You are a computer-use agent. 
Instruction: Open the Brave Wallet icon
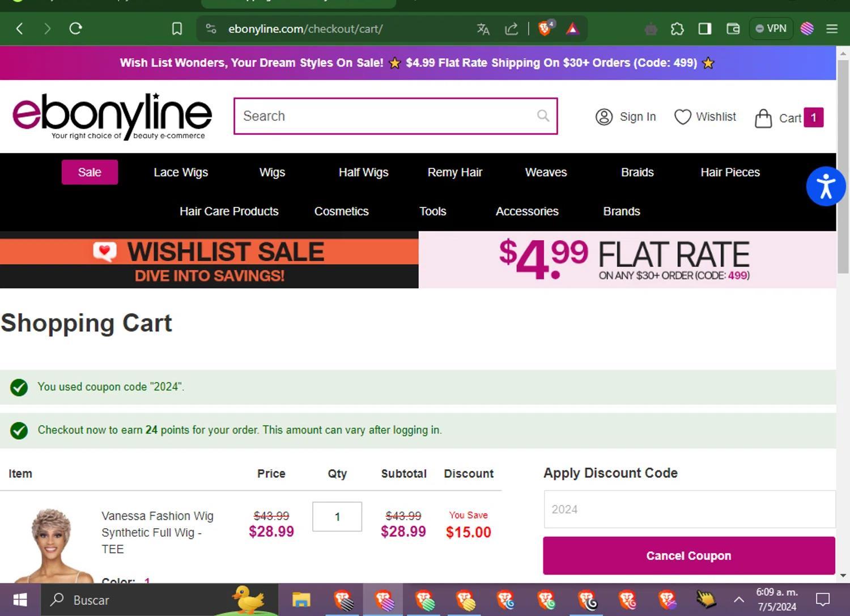(733, 29)
